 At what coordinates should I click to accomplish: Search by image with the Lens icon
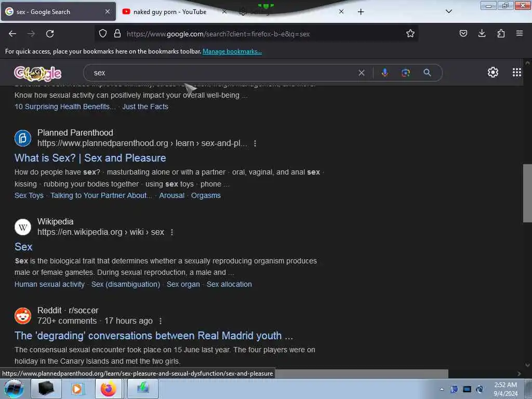[x=406, y=73]
